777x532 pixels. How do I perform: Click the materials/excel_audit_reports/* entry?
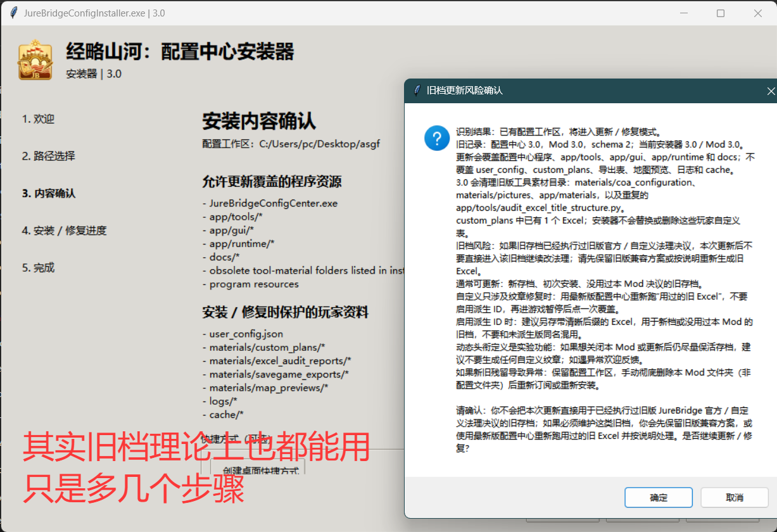276,360
